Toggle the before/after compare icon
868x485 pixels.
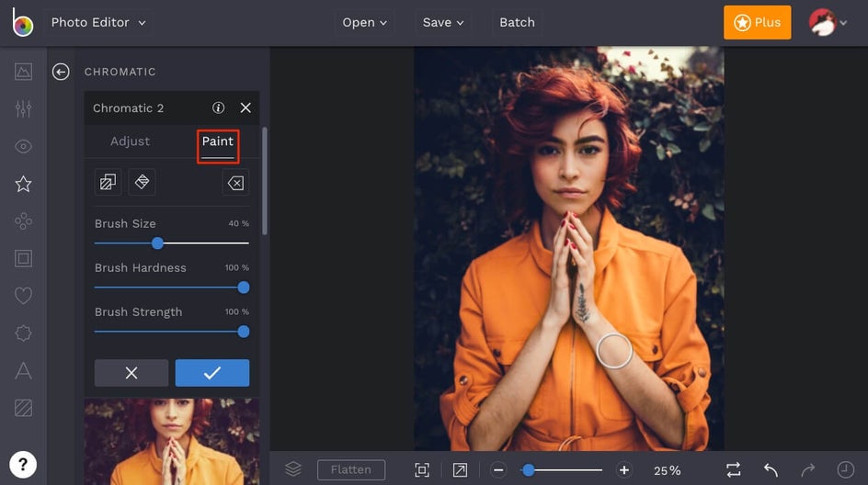[733, 469]
